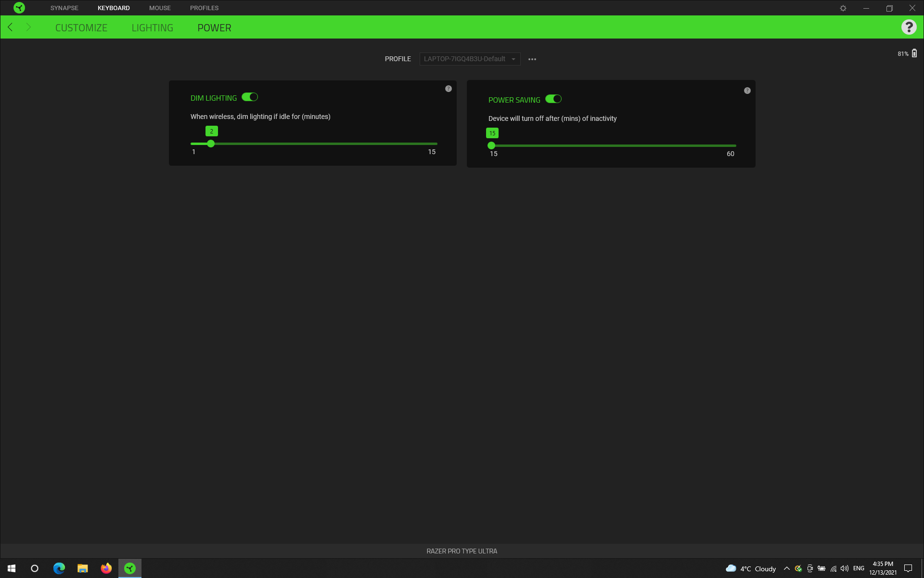
Task: Disable the Dim Lighting toggle
Action: click(250, 97)
